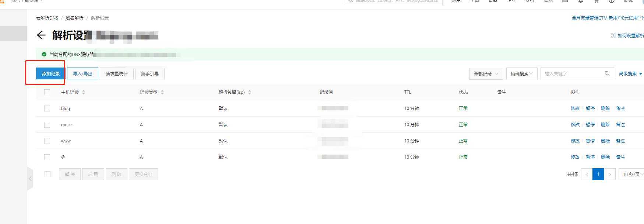Click the @ host record cell

point(63,157)
